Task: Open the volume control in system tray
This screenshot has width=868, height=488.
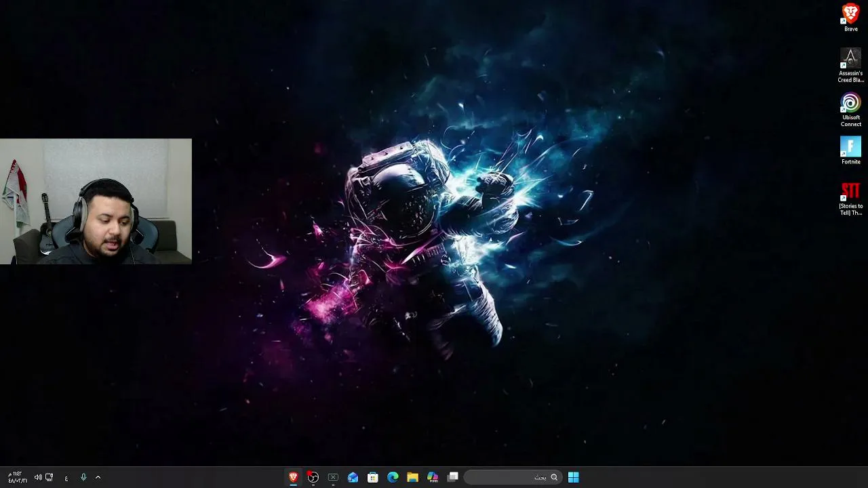Action: coord(38,477)
